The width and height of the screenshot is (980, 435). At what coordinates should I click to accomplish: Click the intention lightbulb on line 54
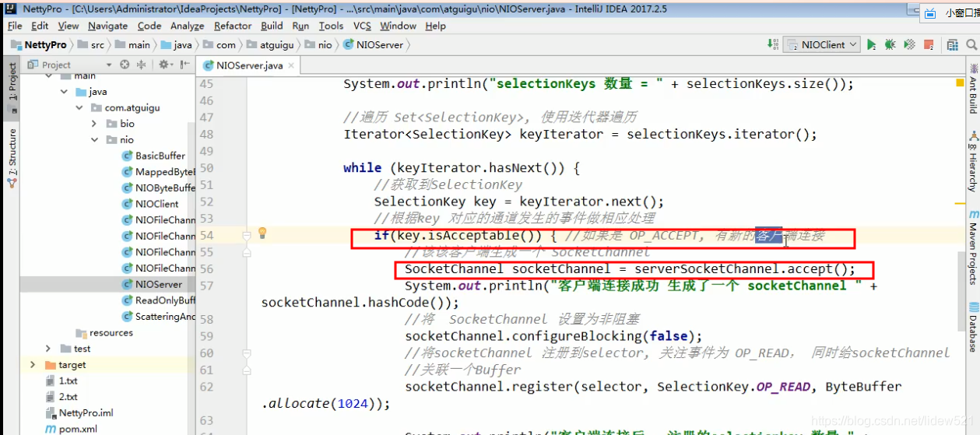(262, 233)
